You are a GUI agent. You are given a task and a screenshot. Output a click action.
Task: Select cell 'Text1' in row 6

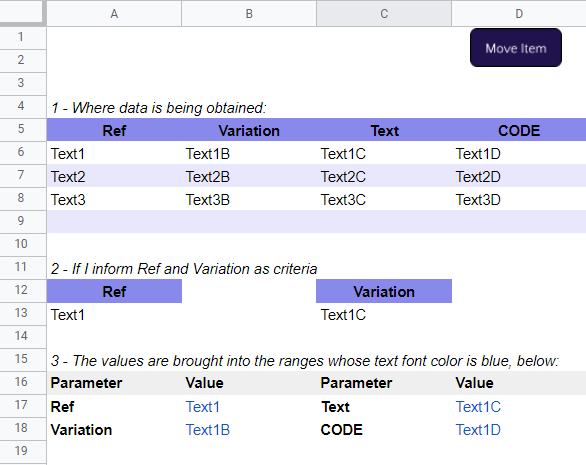pyautogui.click(x=114, y=153)
